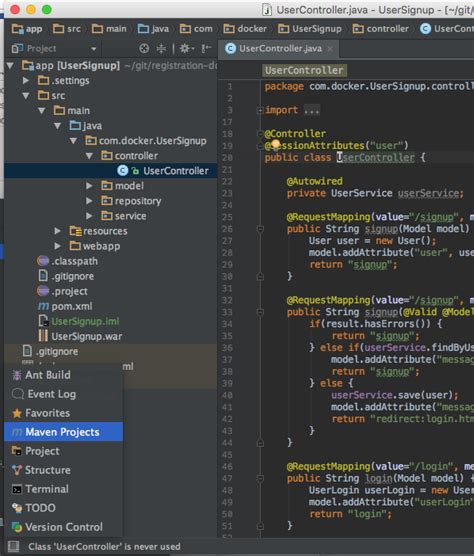Select the UserController.java editor tab
The width and height of the screenshot is (474, 556).
point(279,49)
